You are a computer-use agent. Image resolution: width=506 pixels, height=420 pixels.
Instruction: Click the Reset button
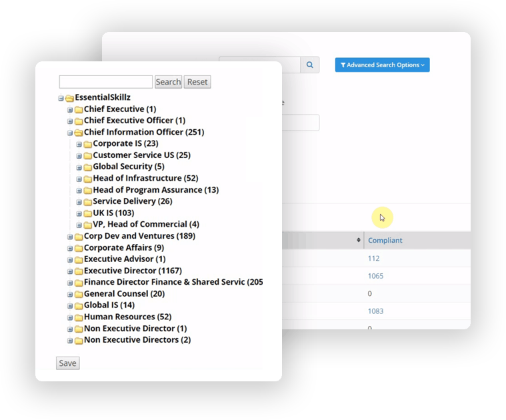pos(197,82)
